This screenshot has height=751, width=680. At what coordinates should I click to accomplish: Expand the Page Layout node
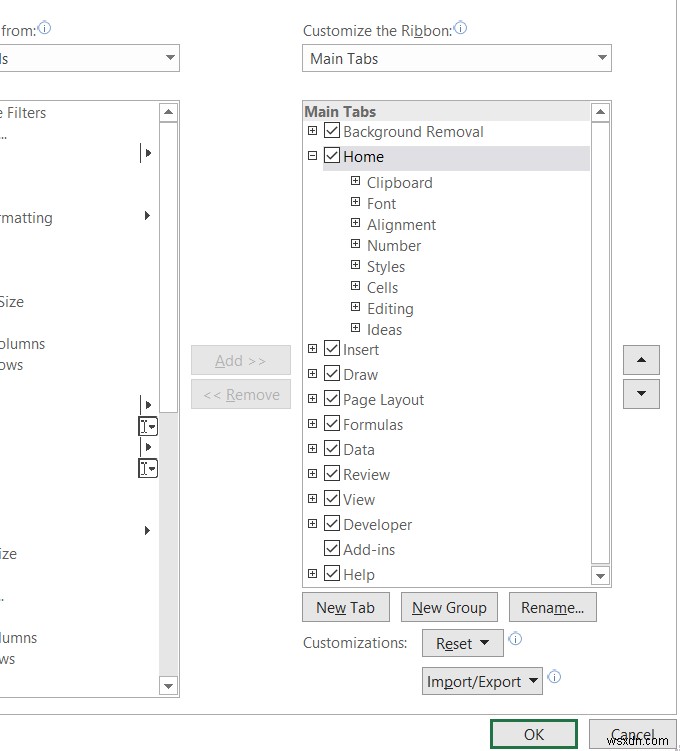pyautogui.click(x=312, y=398)
